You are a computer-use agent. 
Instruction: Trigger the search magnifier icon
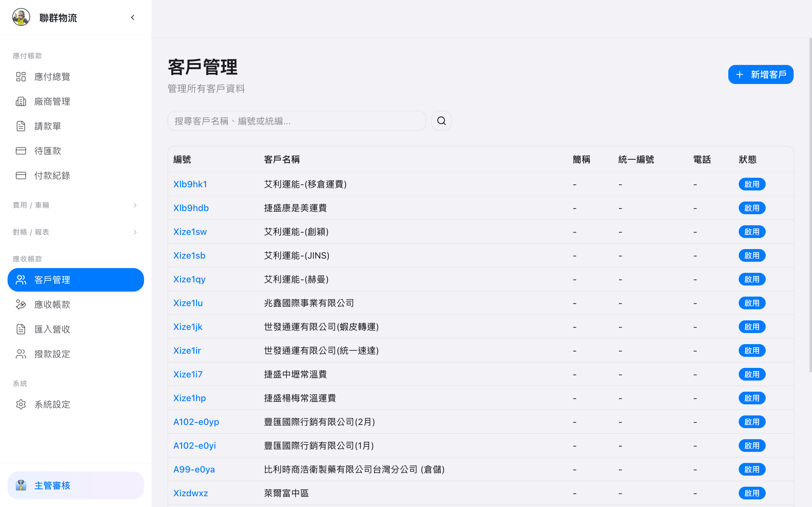point(441,120)
